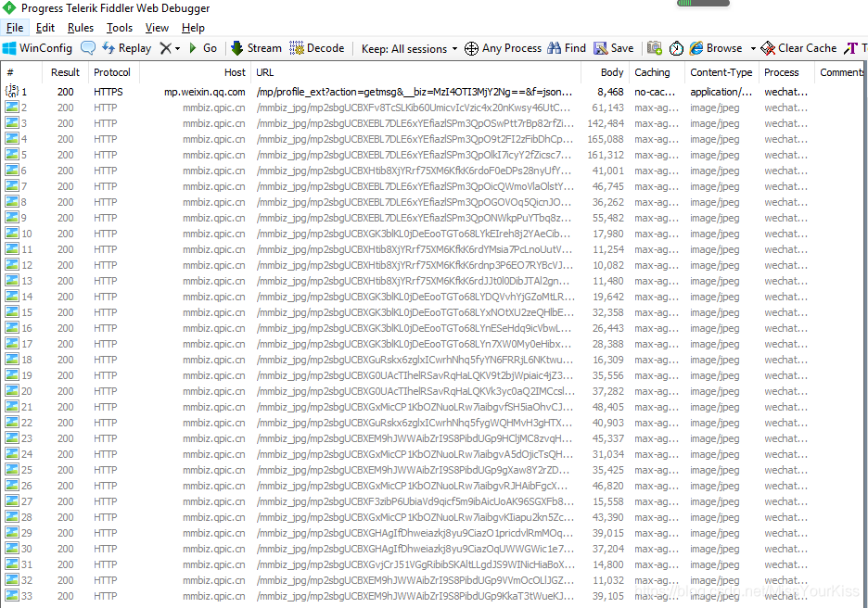Open the View menu
This screenshot has width=868, height=608.
[x=158, y=28]
